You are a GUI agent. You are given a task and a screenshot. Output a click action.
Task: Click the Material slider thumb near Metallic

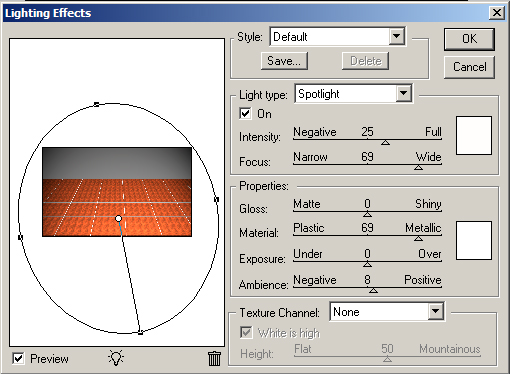[x=418, y=238]
